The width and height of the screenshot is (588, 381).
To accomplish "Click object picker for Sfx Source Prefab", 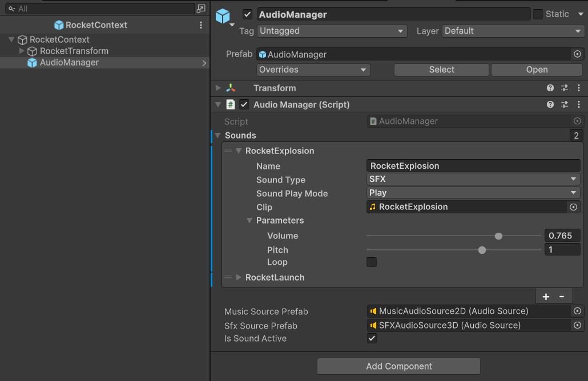I will point(577,325).
